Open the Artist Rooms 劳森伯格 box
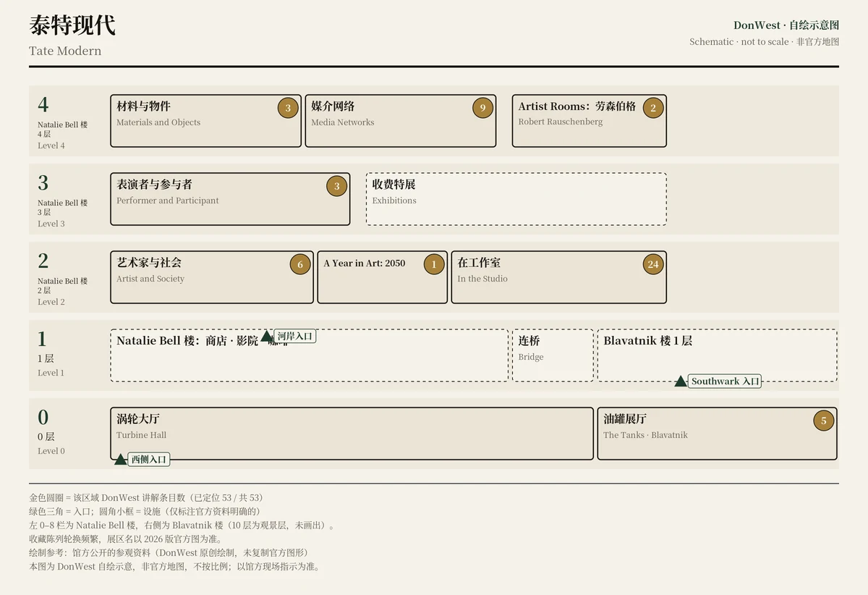Image resolution: width=868 pixels, height=595 pixels. point(590,121)
